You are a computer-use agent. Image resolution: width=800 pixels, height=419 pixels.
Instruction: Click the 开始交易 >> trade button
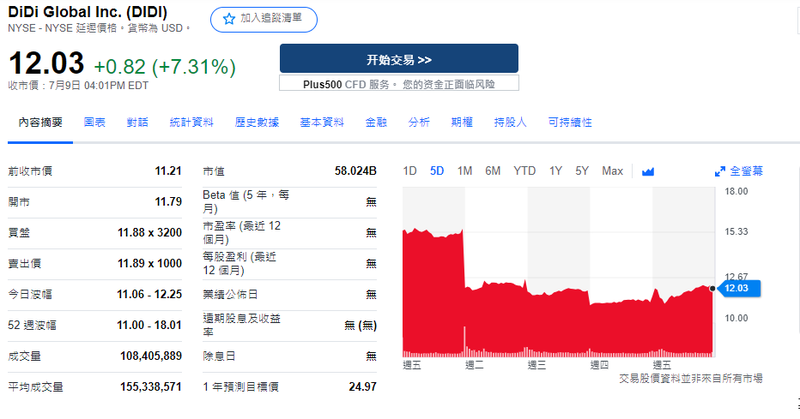coord(399,59)
